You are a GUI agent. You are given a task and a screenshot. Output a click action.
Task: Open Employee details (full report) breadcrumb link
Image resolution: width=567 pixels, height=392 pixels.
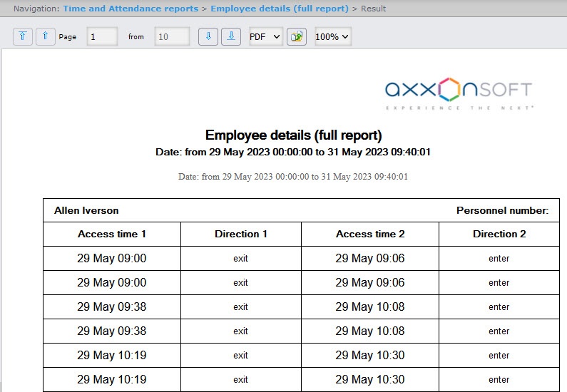pos(280,9)
